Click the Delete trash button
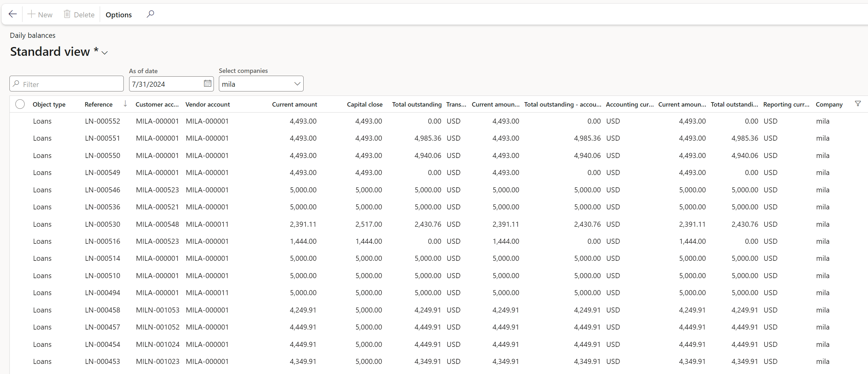This screenshot has height=374, width=868. tap(79, 15)
